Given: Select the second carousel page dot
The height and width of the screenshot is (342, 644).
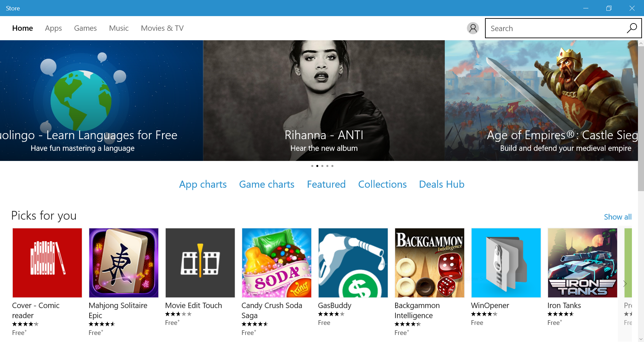Looking at the screenshot, I should tap(317, 166).
